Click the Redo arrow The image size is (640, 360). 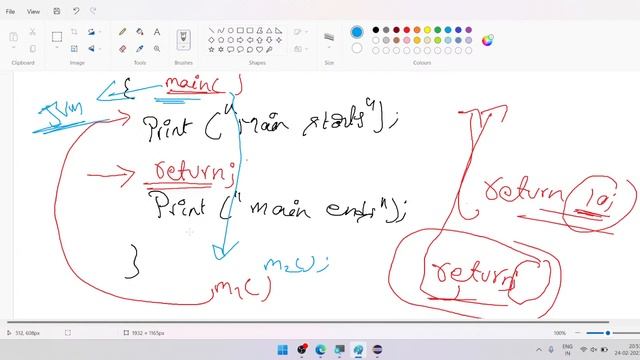click(93, 11)
